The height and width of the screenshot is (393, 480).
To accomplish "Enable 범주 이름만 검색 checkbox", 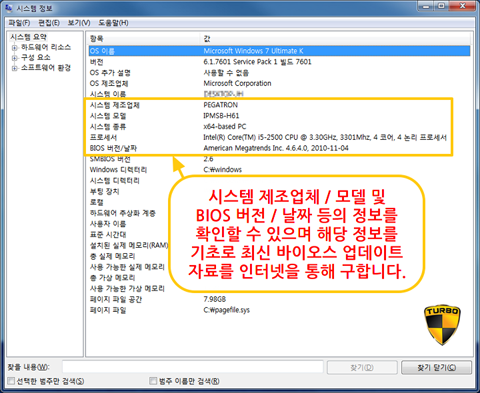I will (x=153, y=381).
